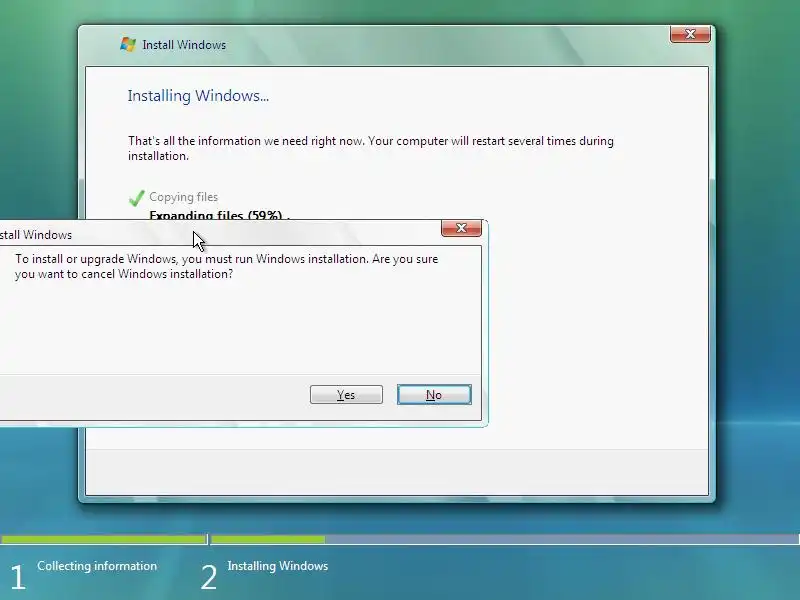Click the green checkmark beside Copying files
The image size is (800, 600).
point(136,198)
